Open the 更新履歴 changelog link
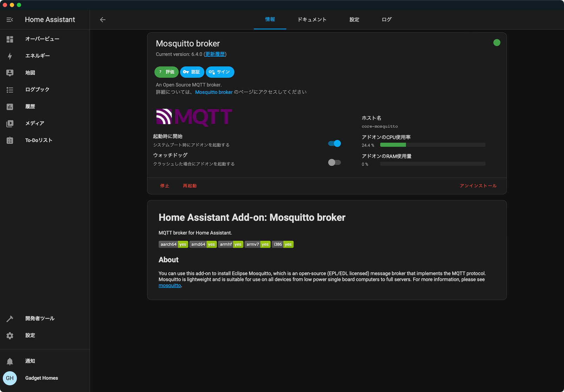 (215, 54)
